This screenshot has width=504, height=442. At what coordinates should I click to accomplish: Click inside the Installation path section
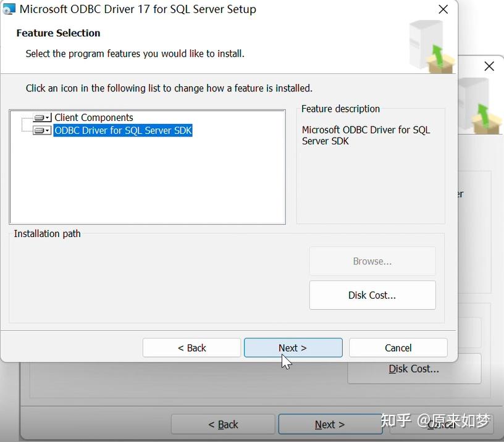pos(154,278)
